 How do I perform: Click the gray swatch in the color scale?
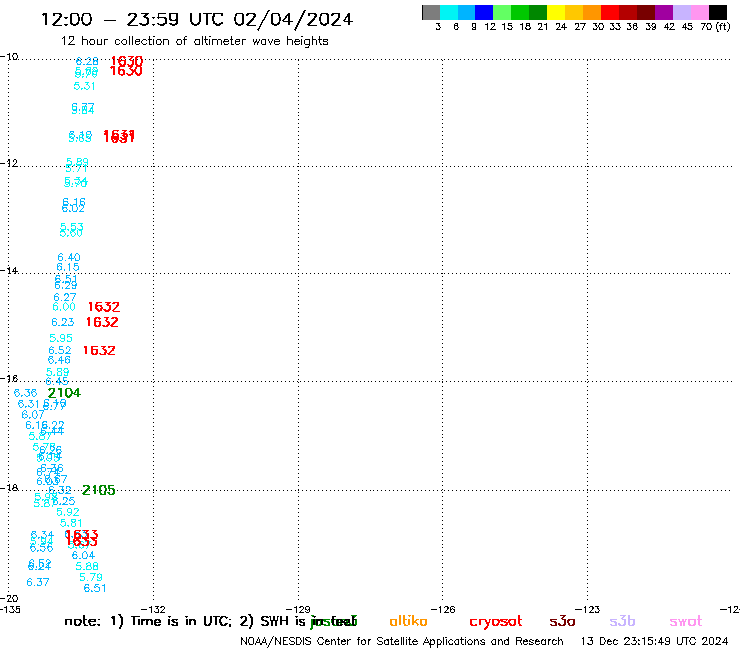click(431, 12)
